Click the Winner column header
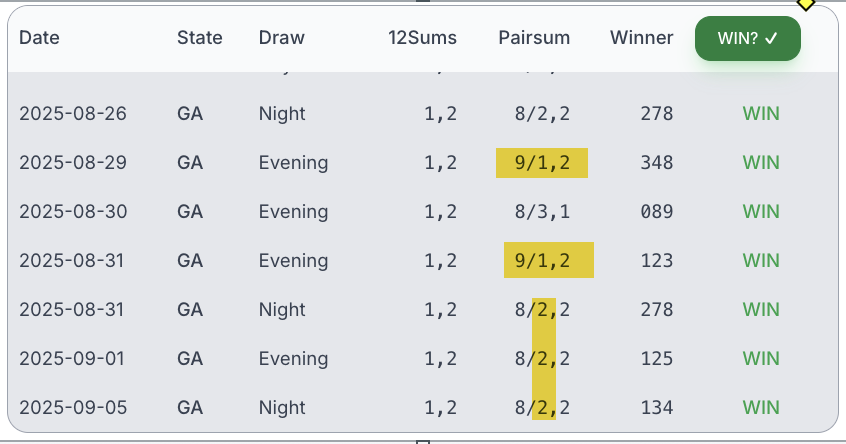Viewport: 846px width, 444px height. (x=642, y=38)
